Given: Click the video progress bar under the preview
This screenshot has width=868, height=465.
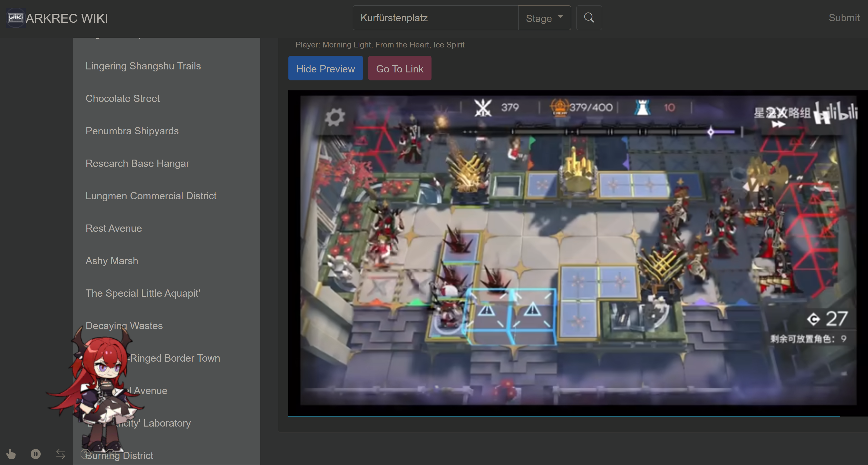Looking at the screenshot, I should 563,416.
